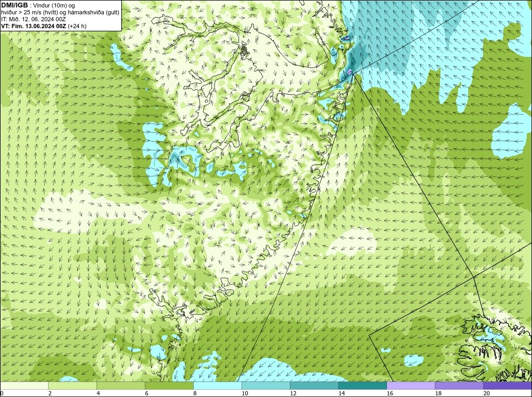The height and width of the screenshot is (397, 532).
Task: Click the legend label 4
Action: pyautogui.click(x=98, y=393)
